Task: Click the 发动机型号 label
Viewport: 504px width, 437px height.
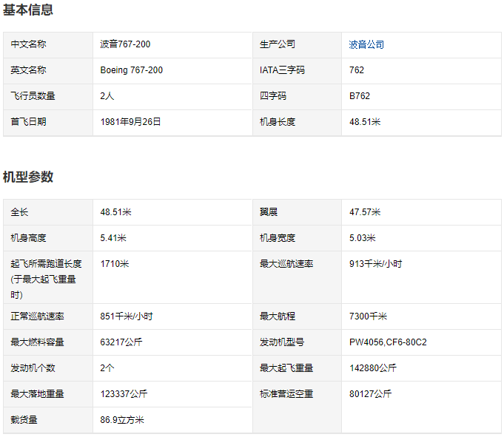Action: pos(282,342)
